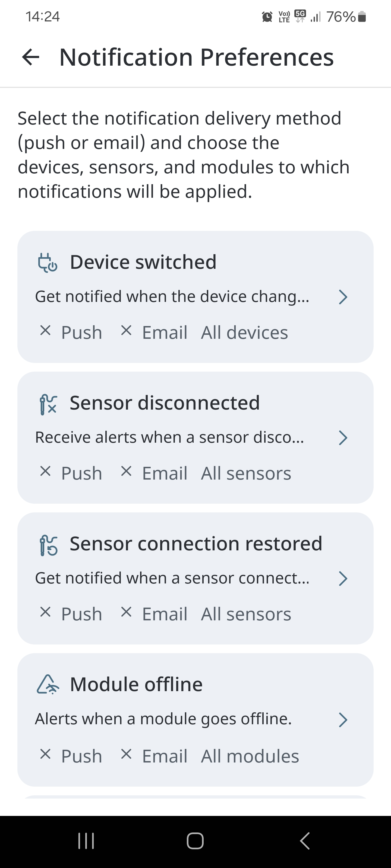Toggle Push for Device switched
The image size is (391, 868).
[71, 332]
